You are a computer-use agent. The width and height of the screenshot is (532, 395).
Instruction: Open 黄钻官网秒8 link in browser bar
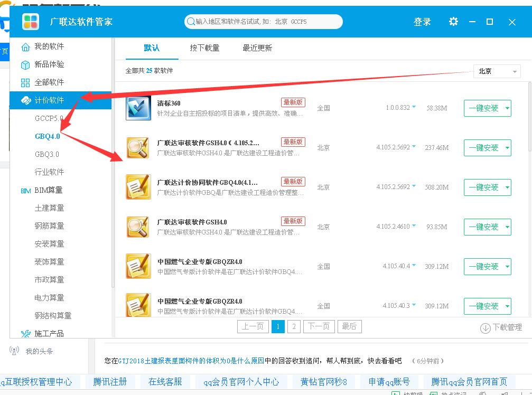pos(324,382)
